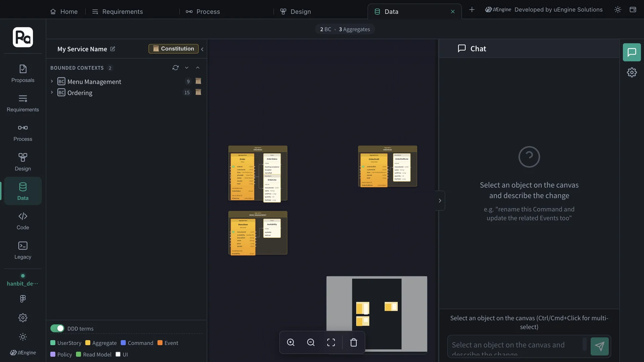Collapse all bounded contexts with up chevron
This screenshot has width=644, height=362.
tap(198, 68)
